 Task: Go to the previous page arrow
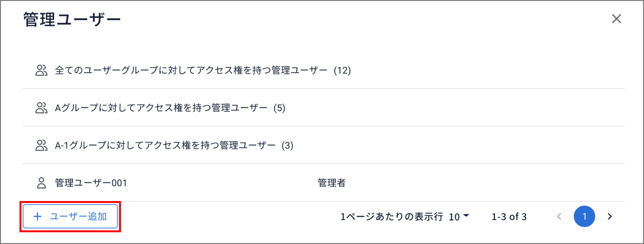tap(560, 217)
